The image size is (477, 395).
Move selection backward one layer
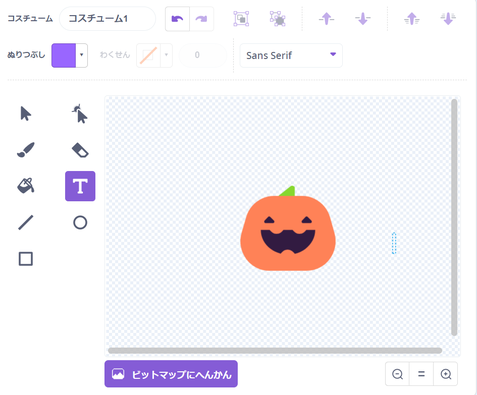point(363,19)
